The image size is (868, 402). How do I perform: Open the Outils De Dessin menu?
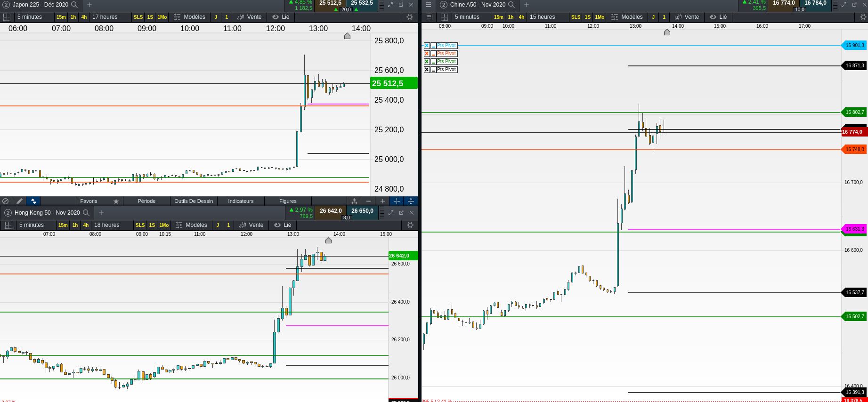[x=194, y=201]
